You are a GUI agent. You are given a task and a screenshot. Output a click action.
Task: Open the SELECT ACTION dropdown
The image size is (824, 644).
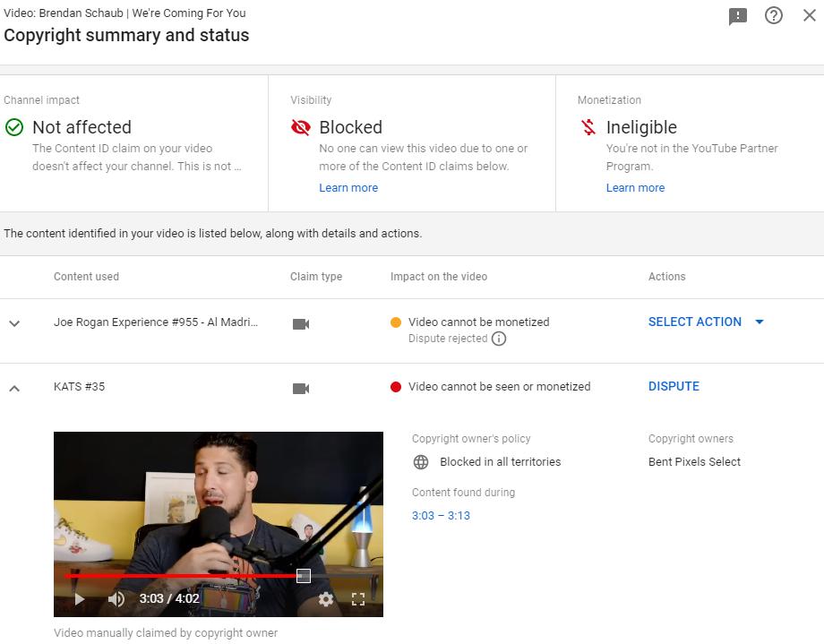tap(706, 322)
